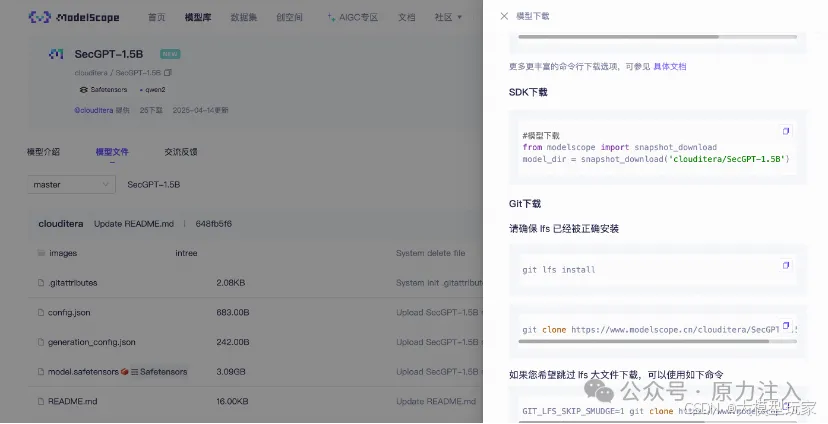Click the commit hash 648fb5f6
828x424 pixels.
(x=214, y=224)
